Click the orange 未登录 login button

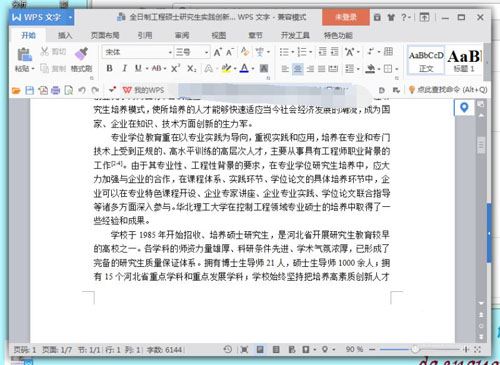click(346, 17)
